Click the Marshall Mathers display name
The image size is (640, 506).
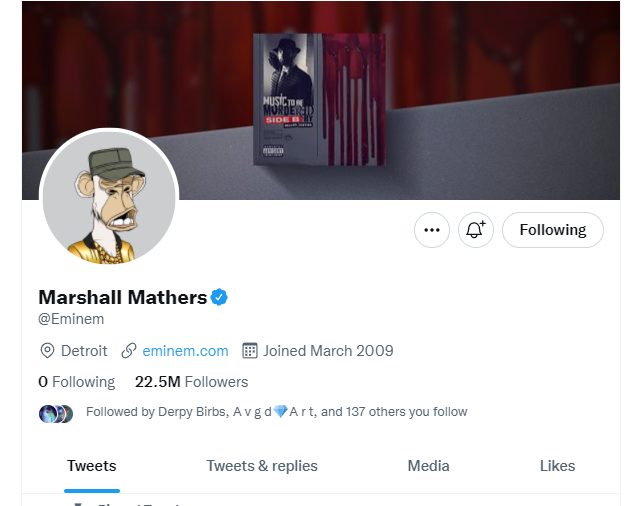(x=122, y=297)
